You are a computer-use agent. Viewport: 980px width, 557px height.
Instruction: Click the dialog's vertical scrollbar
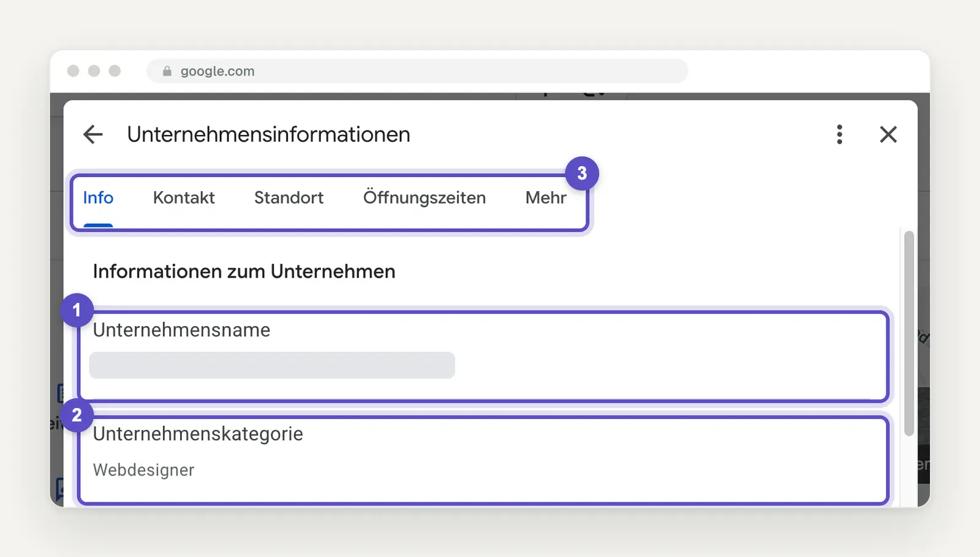click(x=909, y=333)
